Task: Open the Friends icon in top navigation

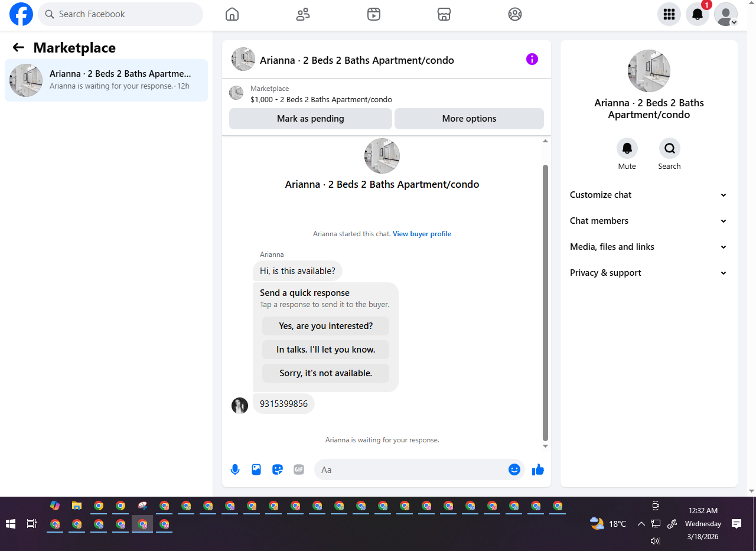Action: pos(303,14)
